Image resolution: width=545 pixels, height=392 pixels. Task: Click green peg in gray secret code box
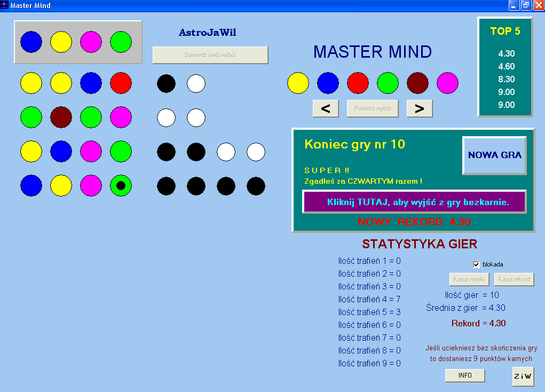[121, 42]
